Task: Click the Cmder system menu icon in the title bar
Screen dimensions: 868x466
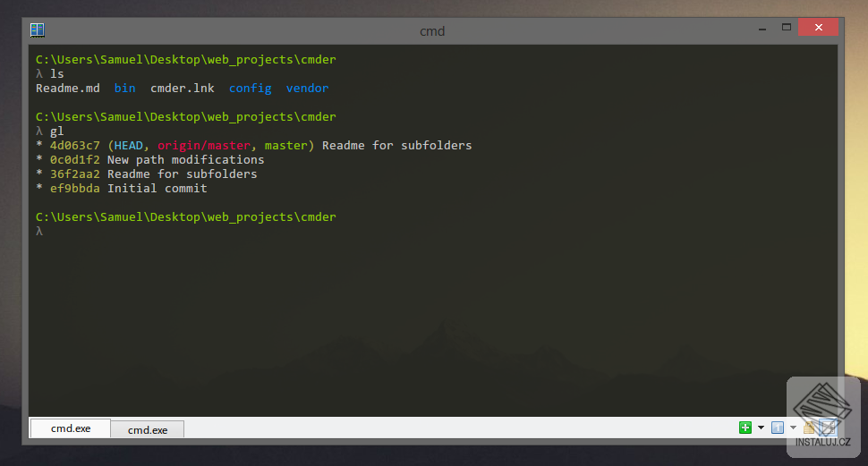Action: point(37,30)
